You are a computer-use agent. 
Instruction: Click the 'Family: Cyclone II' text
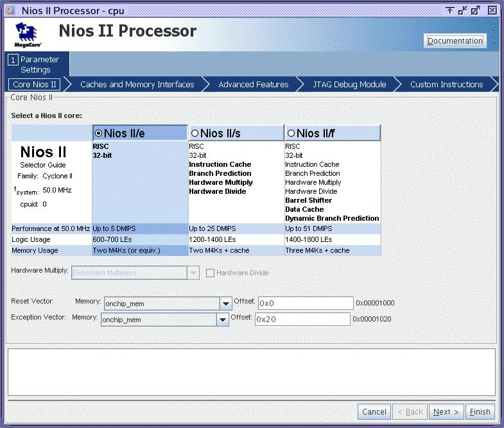(x=45, y=176)
